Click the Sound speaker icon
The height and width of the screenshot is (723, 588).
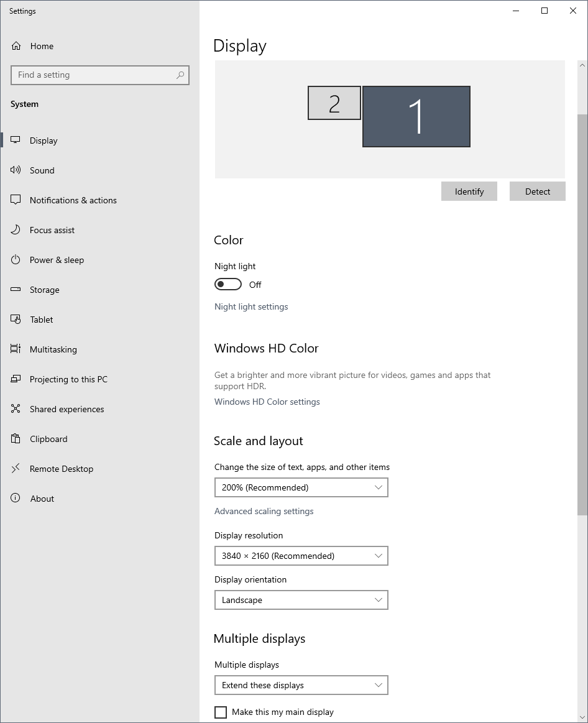16,170
